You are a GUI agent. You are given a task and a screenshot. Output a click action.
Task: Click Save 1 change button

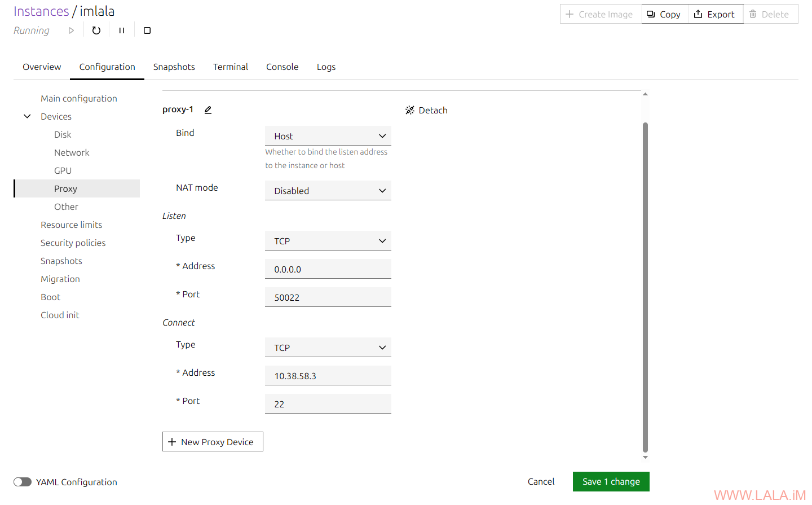611,482
